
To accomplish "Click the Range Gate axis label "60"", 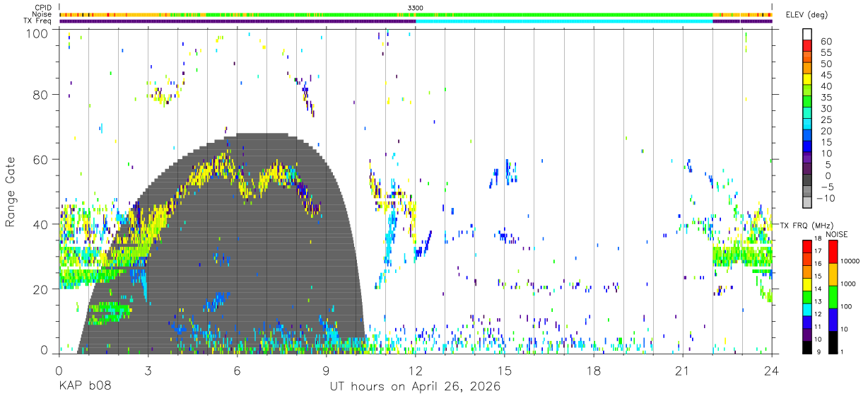I will tap(40, 159).
